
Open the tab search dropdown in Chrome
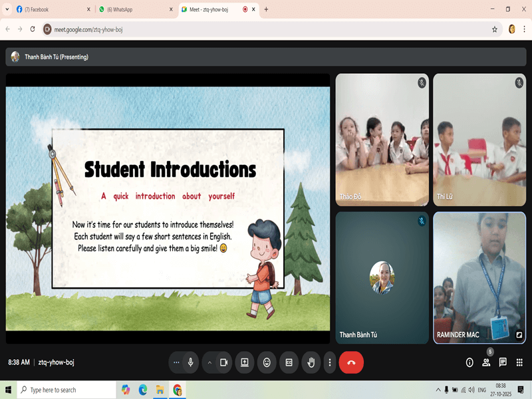pyautogui.click(x=7, y=9)
